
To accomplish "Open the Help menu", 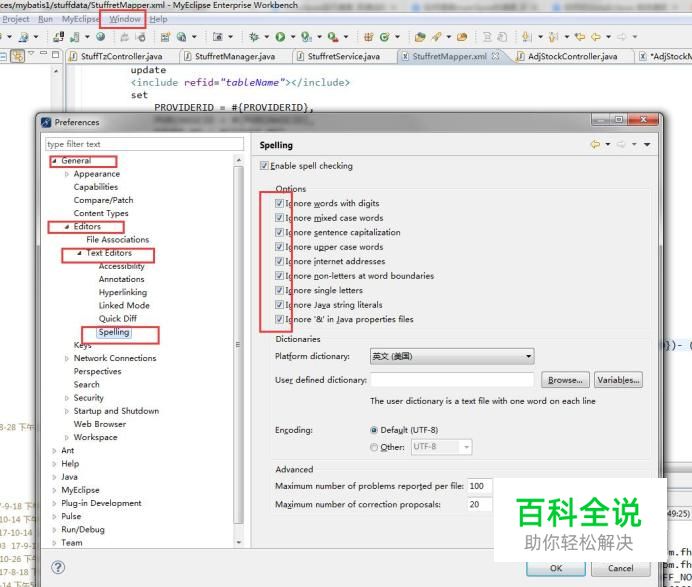I will (158, 19).
